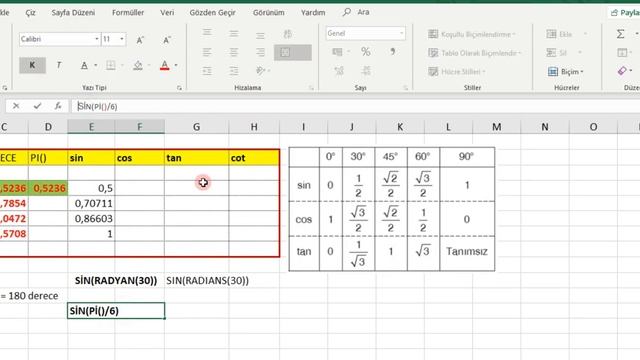Align text to middle icon

tap(233, 33)
